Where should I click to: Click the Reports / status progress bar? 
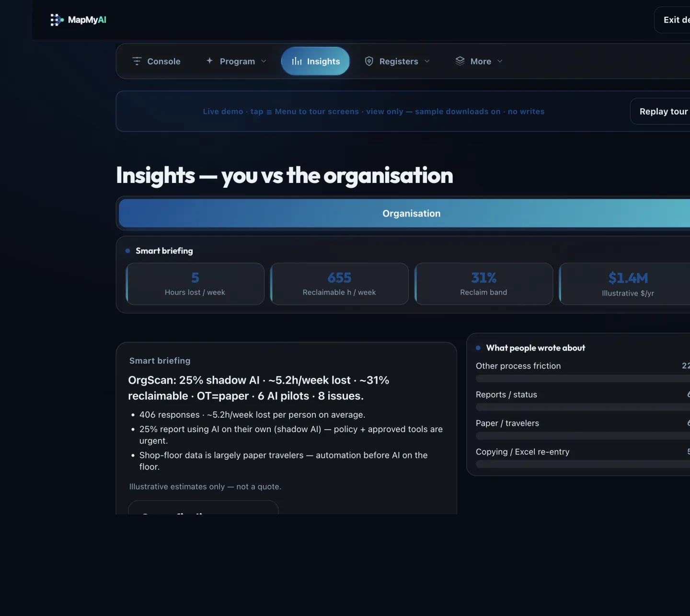[583, 407]
